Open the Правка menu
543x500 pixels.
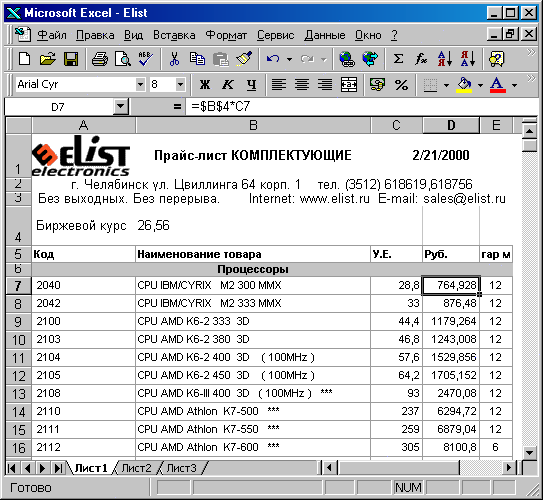(95, 35)
